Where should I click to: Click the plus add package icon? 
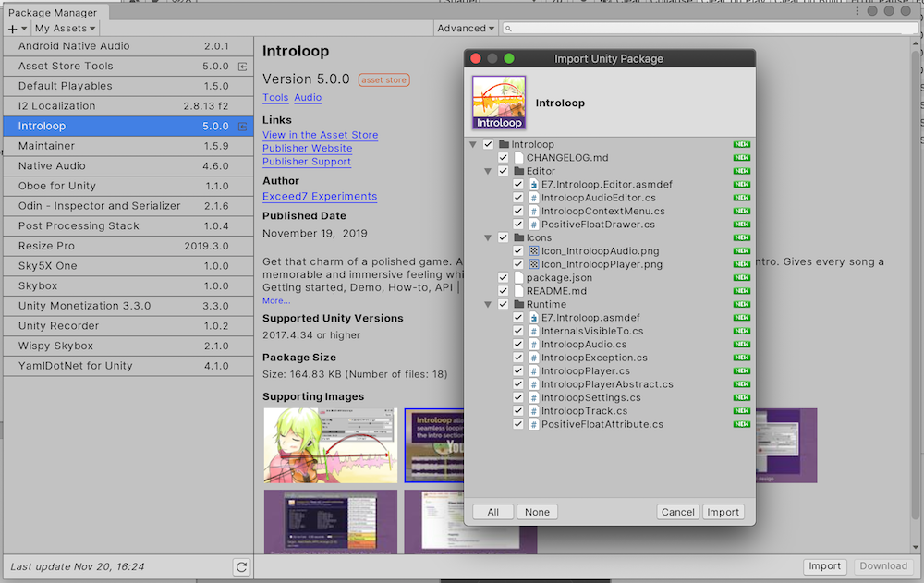[12, 29]
